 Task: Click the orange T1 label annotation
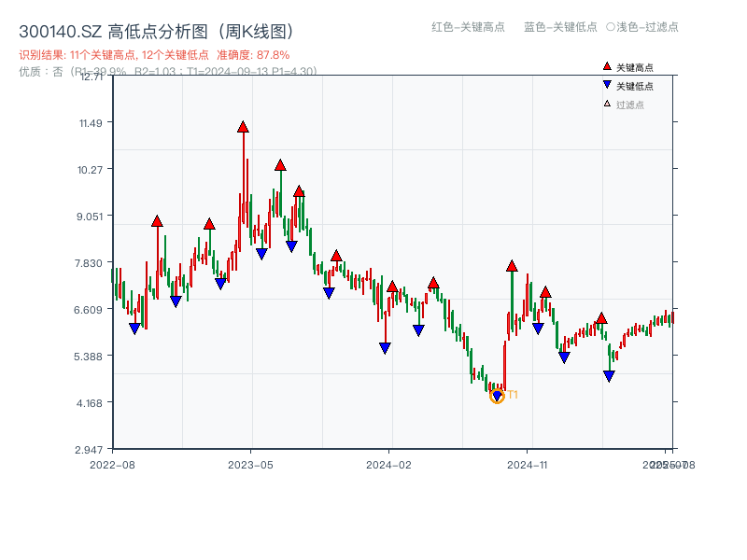tap(512, 396)
